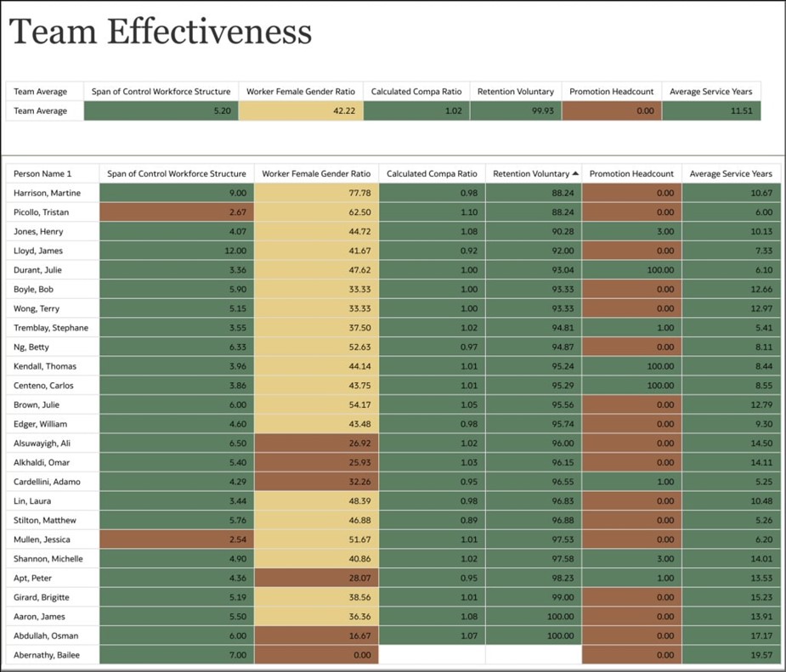The width and height of the screenshot is (786, 672).
Task: Select Durant, Julie's promotion headcount cell
Action: click(x=631, y=270)
